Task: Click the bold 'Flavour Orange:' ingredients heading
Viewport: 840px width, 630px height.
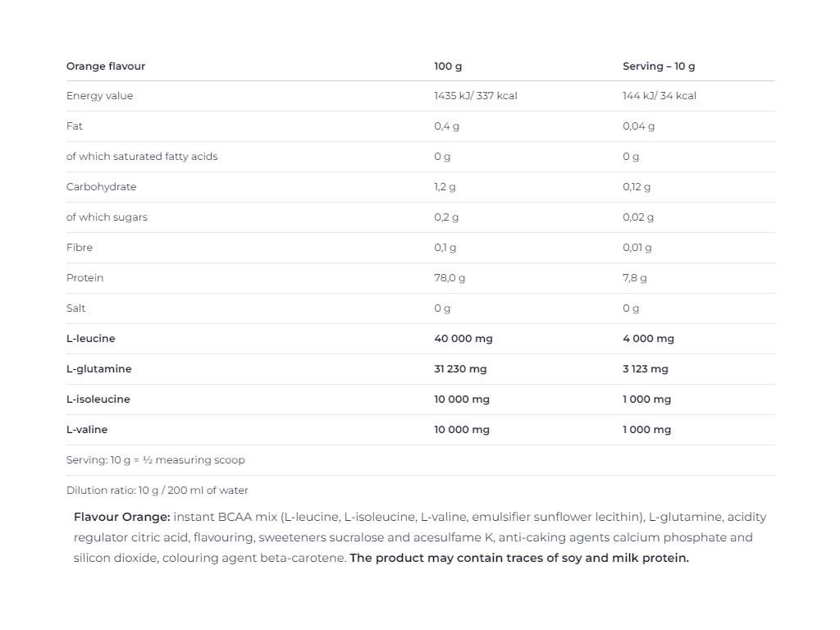Action: coord(121,517)
